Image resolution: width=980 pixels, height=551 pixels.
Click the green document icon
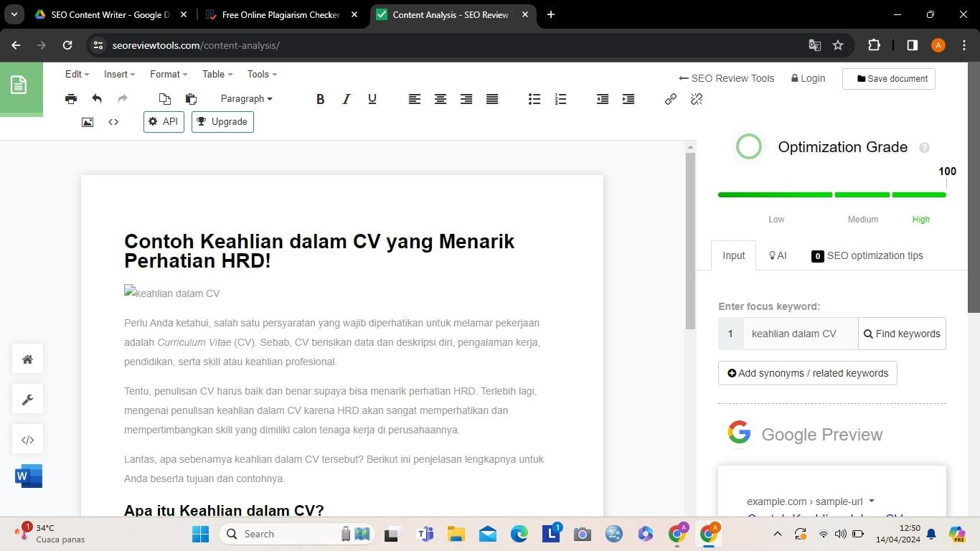[x=19, y=85]
